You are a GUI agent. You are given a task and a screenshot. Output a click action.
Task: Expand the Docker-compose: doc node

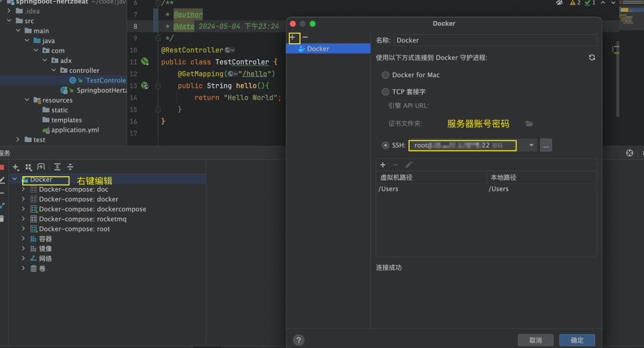pyautogui.click(x=23, y=189)
